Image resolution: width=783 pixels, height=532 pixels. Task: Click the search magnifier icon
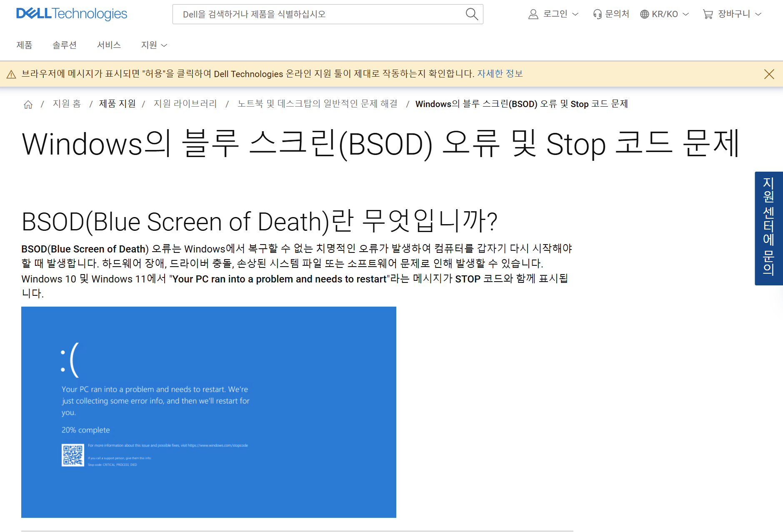(471, 14)
